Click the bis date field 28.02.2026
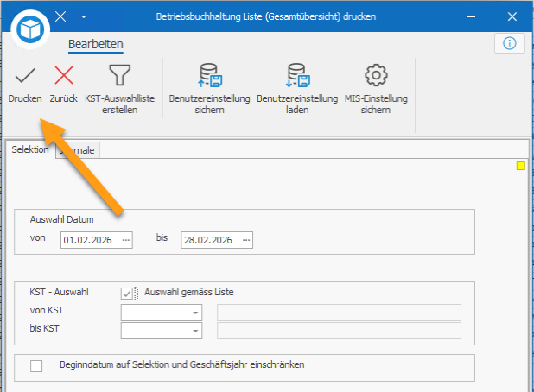Viewport: 534px width, 392px height. pyautogui.click(x=211, y=240)
